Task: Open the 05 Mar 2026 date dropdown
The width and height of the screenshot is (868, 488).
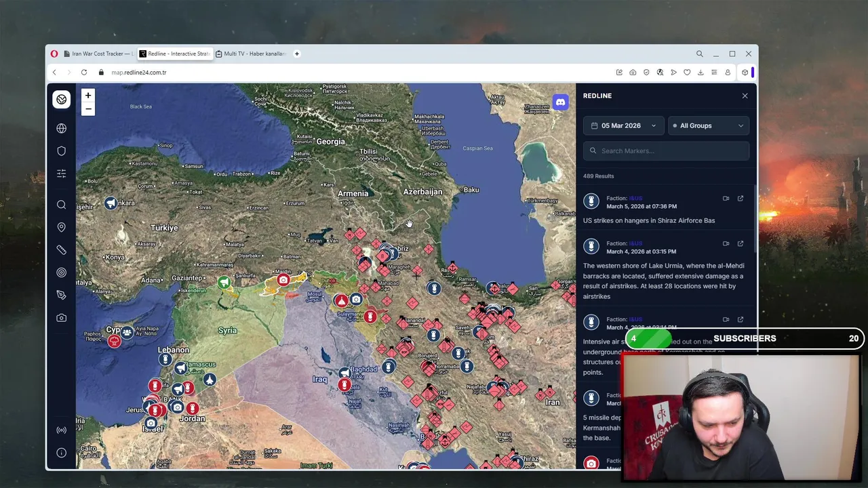Action: point(623,125)
